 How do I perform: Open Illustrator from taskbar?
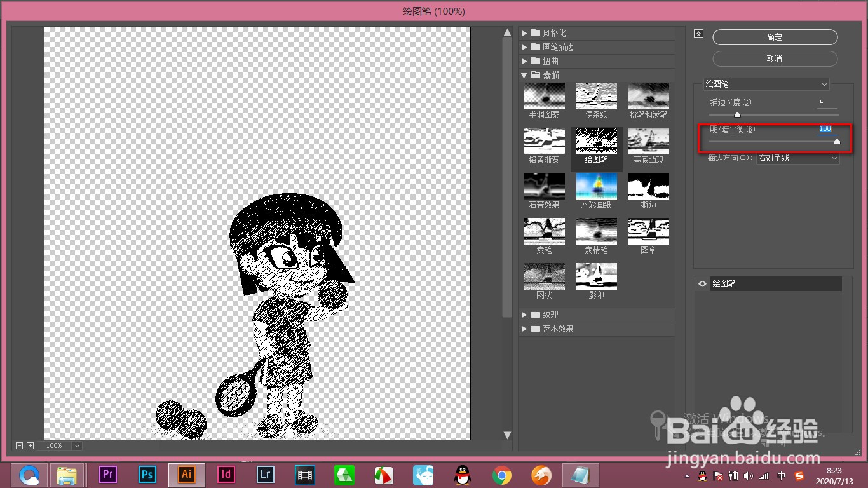click(x=187, y=474)
